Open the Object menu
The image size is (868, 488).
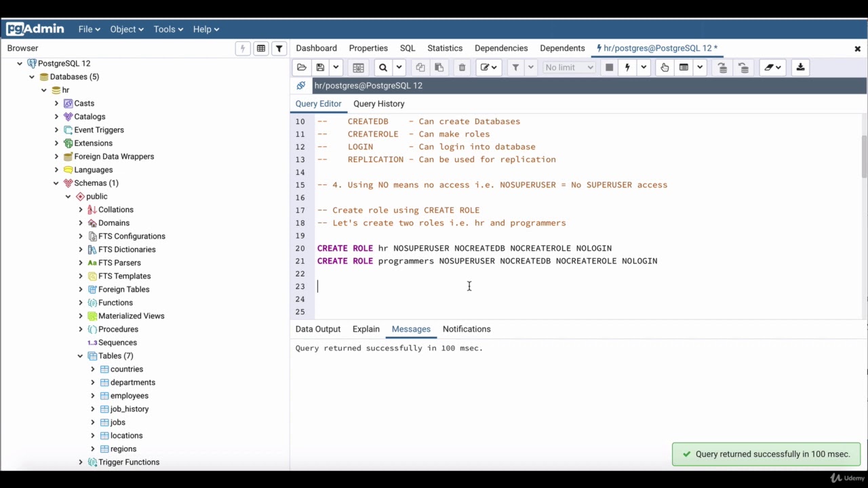[127, 29]
